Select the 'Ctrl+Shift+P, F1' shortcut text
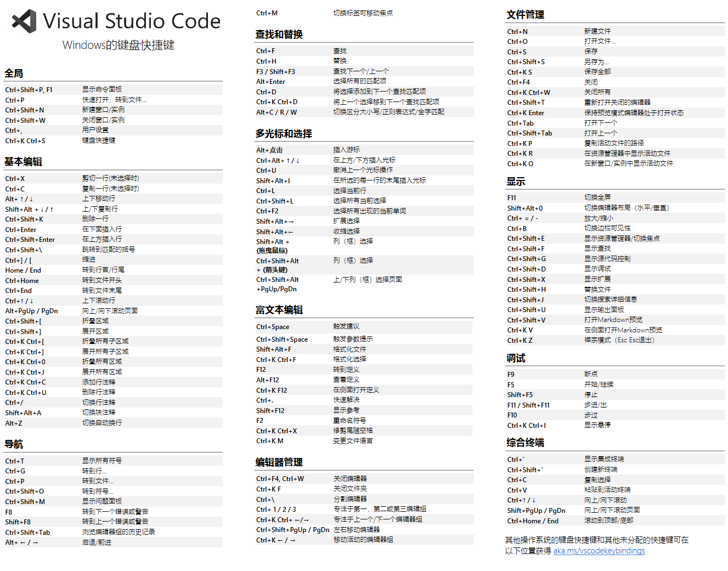 click(x=29, y=90)
